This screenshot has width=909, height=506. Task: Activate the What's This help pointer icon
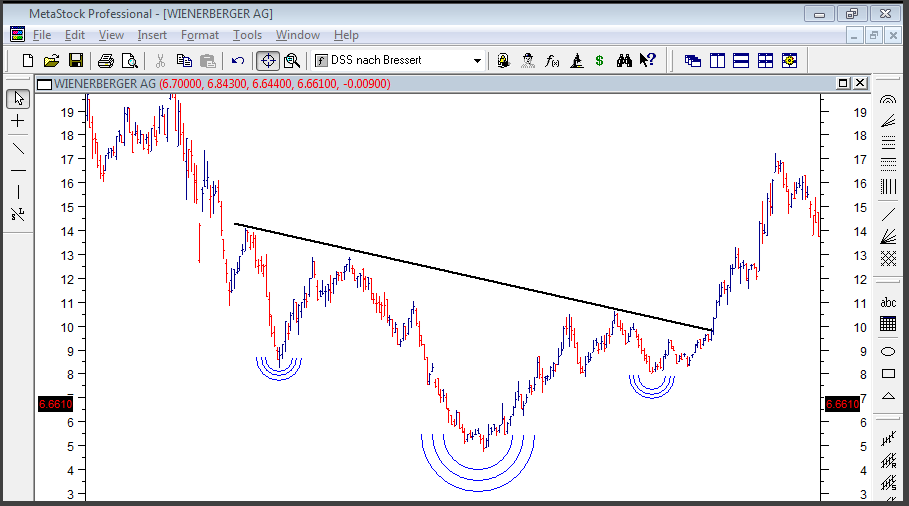click(648, 60)
